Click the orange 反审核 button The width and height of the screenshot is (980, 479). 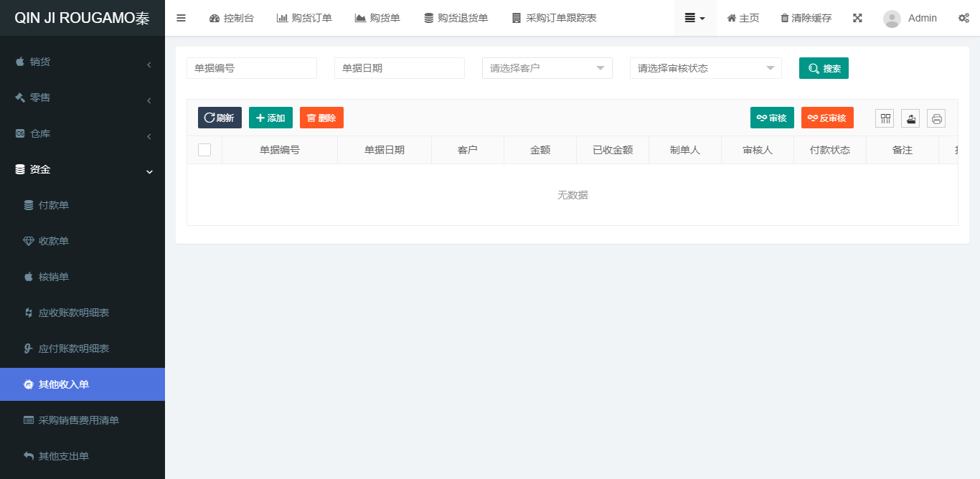(826, 118)
